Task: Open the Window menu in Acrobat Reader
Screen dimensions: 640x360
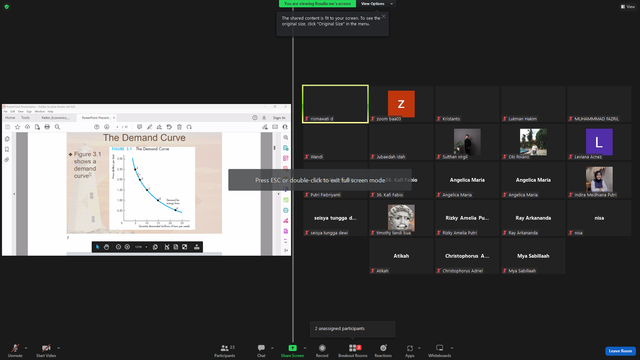Action: tap(40, 111)
